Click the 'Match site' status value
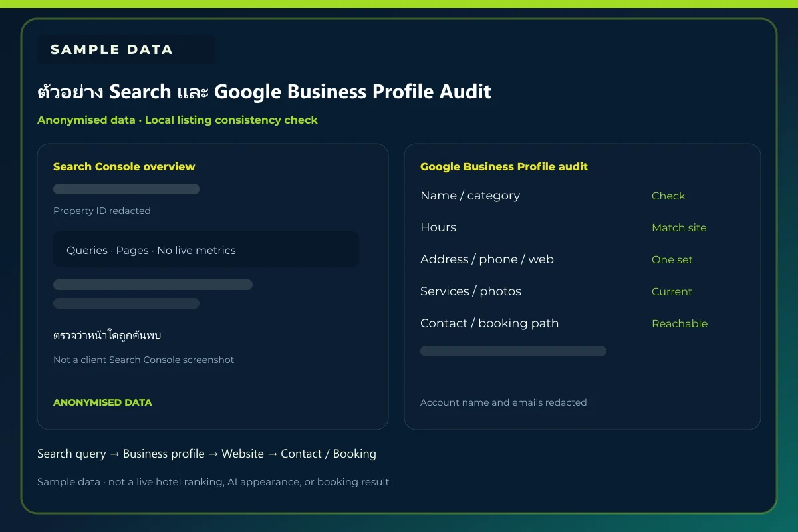Image resolution: width=798 pixels, height=532 pixels. pos(679,227)
